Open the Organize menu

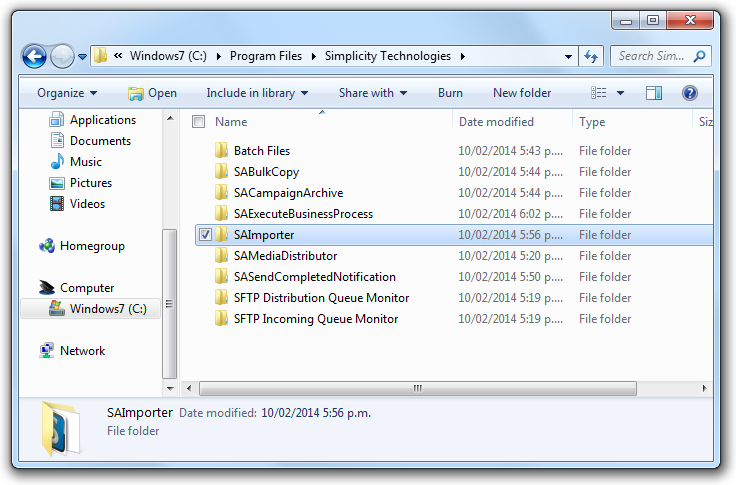(67, 93)
